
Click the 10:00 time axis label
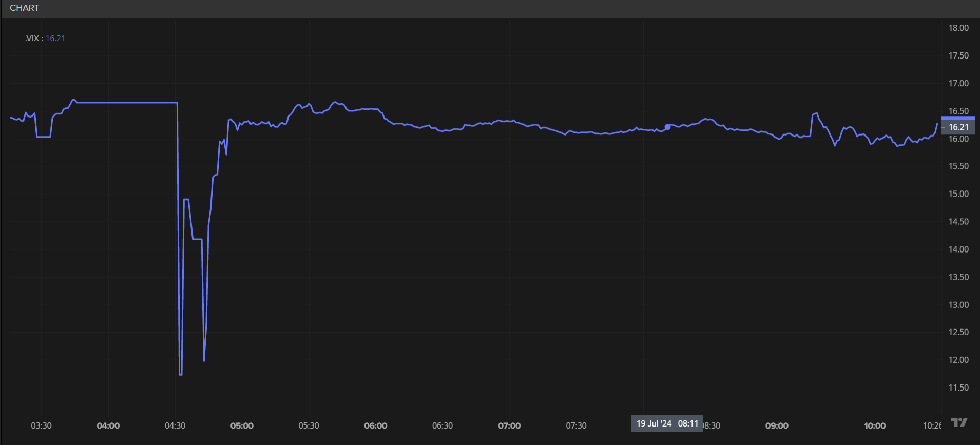coord(875,425)
